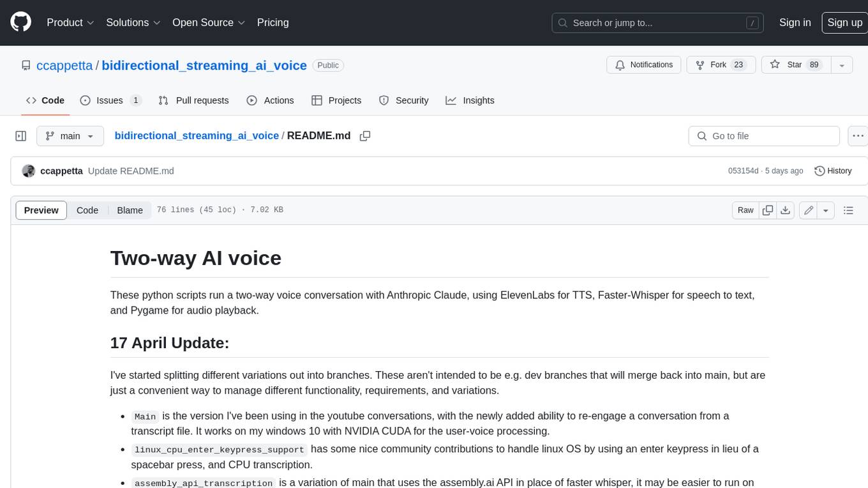This screenshot has width=868, height=488.
Task: Expand the Product menu
Action: pos(70,22)
